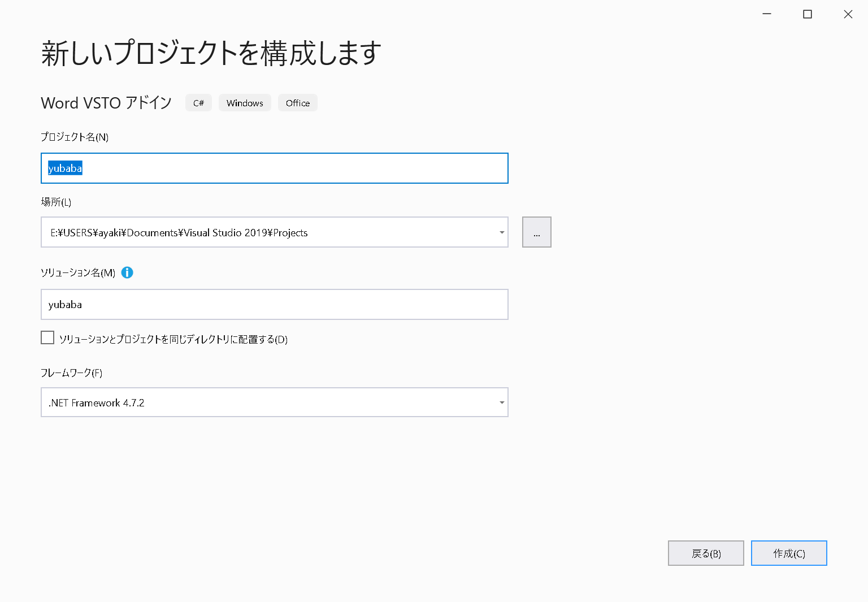The image size is (868, 602).
Task: Click the C# language tag
Action: point(198,103)
